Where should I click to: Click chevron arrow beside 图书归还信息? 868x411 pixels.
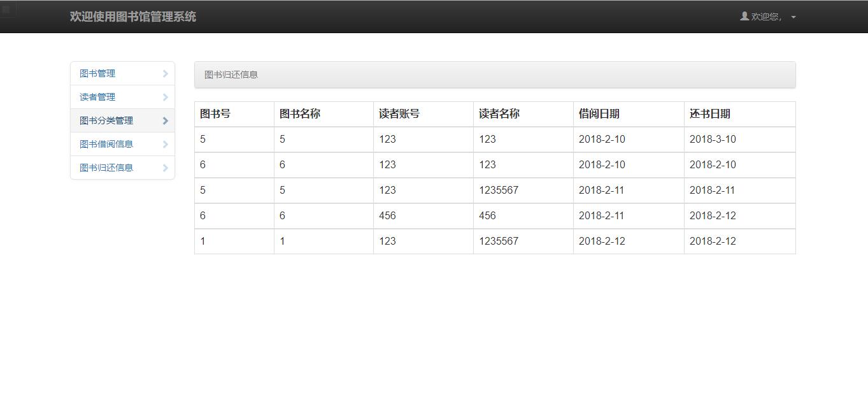[165, 168]
